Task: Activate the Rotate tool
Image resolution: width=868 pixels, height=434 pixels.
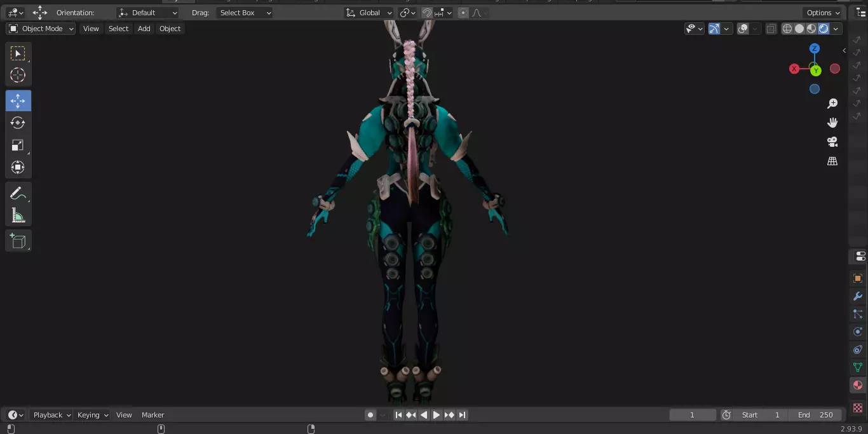Action: [18, 123]
